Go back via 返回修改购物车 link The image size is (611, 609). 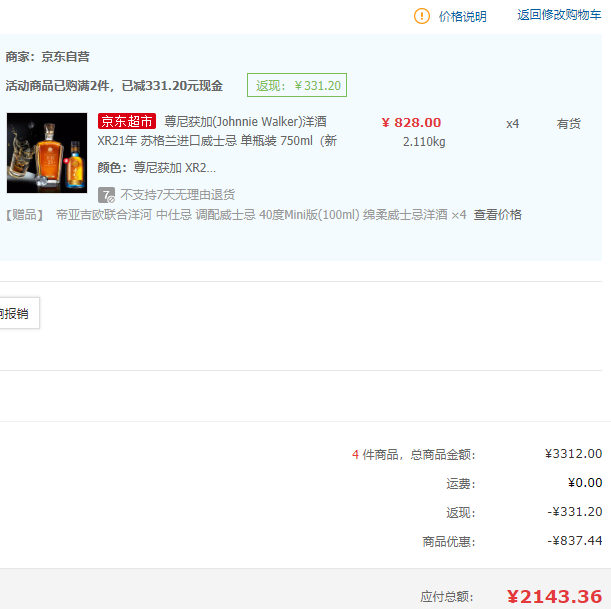point(559,15)
